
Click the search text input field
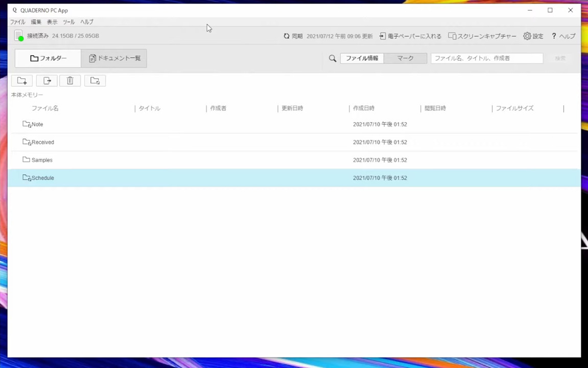pos(487,58)
